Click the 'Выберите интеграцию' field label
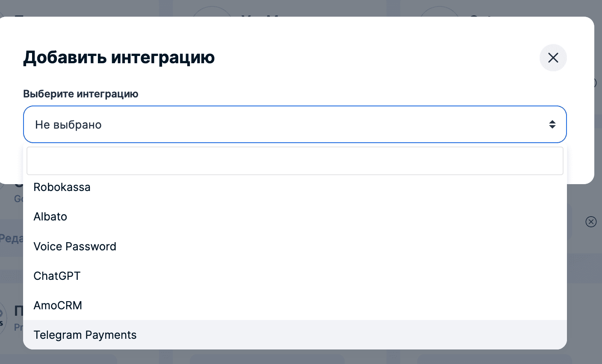The height and width of the screenshot is (364, 602). point(81,94)
